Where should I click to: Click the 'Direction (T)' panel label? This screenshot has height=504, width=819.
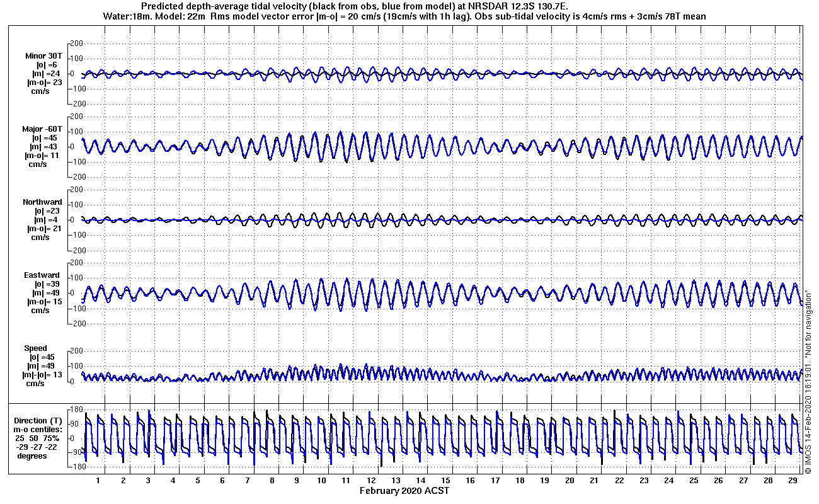click(x=39, y=420)
